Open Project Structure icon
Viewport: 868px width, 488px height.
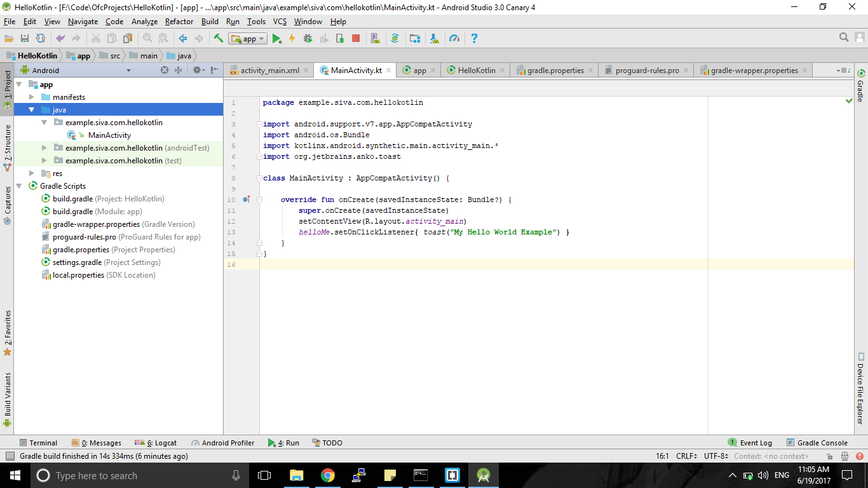(x=414, y=38)
